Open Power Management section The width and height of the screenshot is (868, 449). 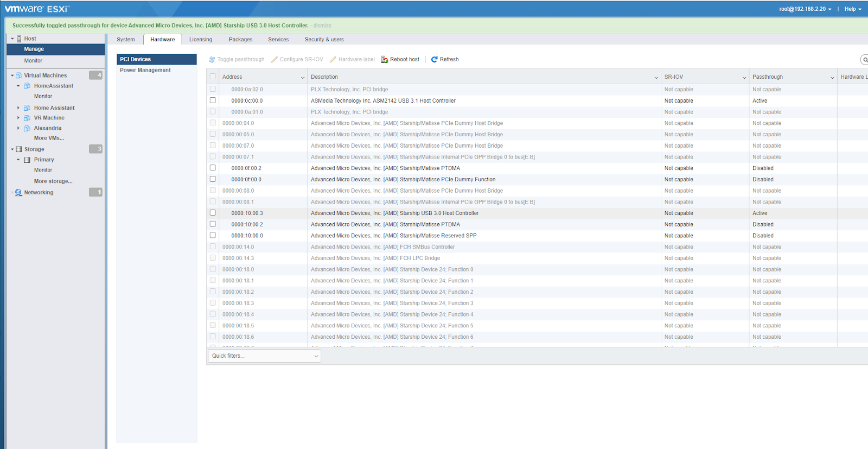pyautogui.click(x=145, y=70)
